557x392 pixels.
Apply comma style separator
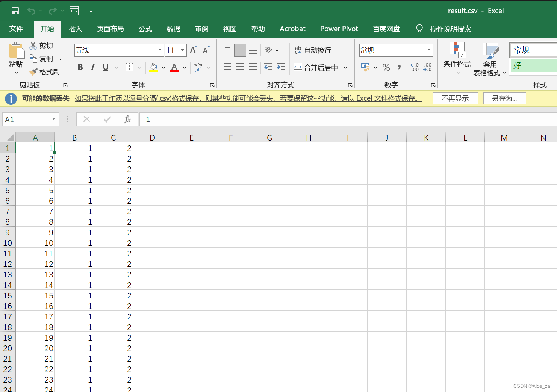tap(399, 67)
